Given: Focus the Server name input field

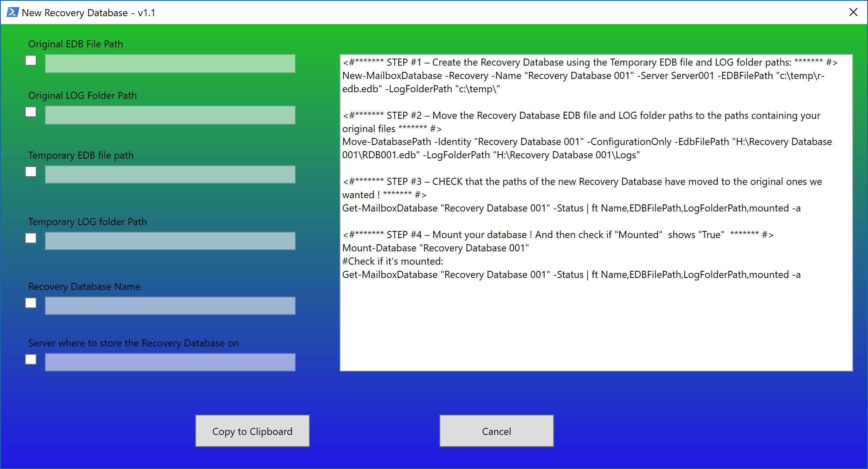Looking at the screenshot, I should [x=170, y=362].
